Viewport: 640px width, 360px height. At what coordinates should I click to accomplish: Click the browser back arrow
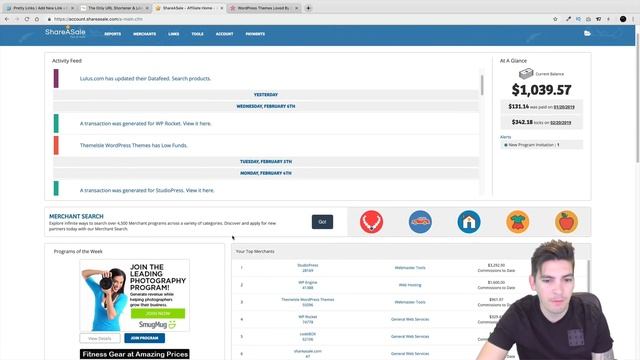[x=7, y=19]
